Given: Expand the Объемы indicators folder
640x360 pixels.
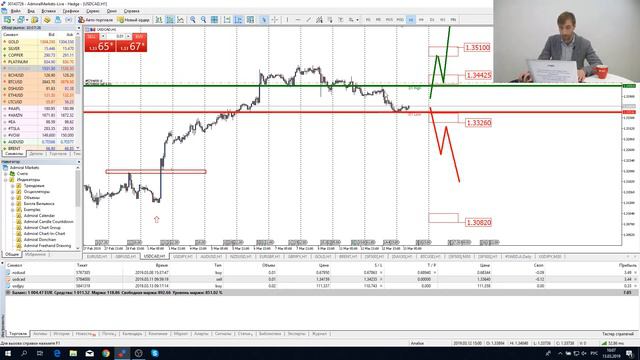Looking at the screenshot, I should (13, 198).
